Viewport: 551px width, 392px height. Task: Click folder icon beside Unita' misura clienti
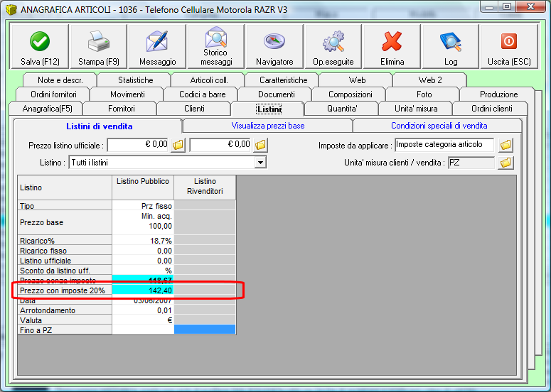click(x=505, y=163)
